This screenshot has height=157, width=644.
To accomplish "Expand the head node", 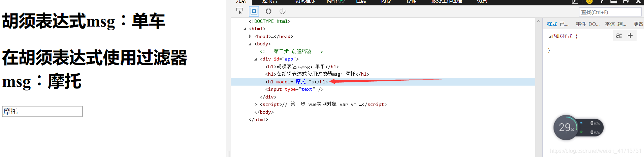I will pos(250,36).
